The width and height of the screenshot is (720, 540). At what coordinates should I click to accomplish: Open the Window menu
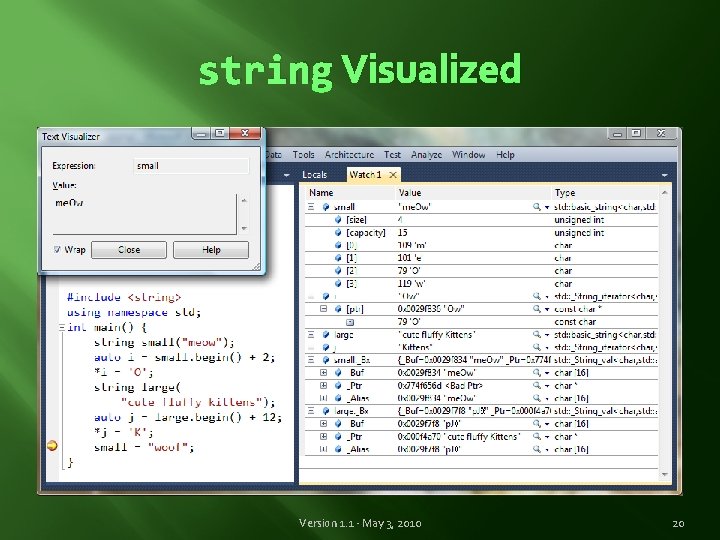tap(468, 155)
